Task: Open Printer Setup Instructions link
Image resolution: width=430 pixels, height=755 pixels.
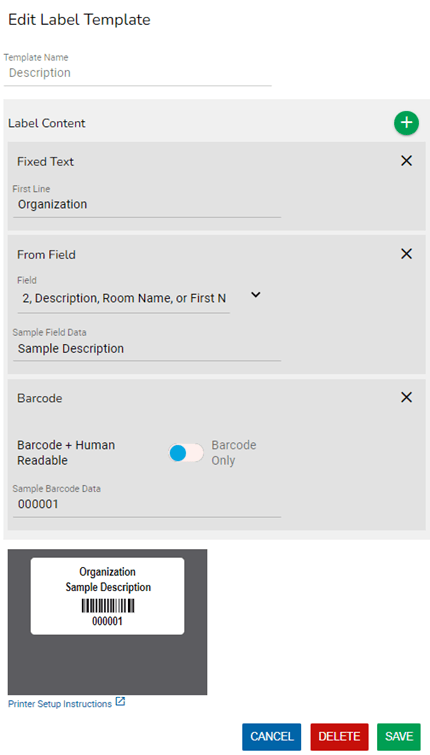Action: click(x=60, y=704)
